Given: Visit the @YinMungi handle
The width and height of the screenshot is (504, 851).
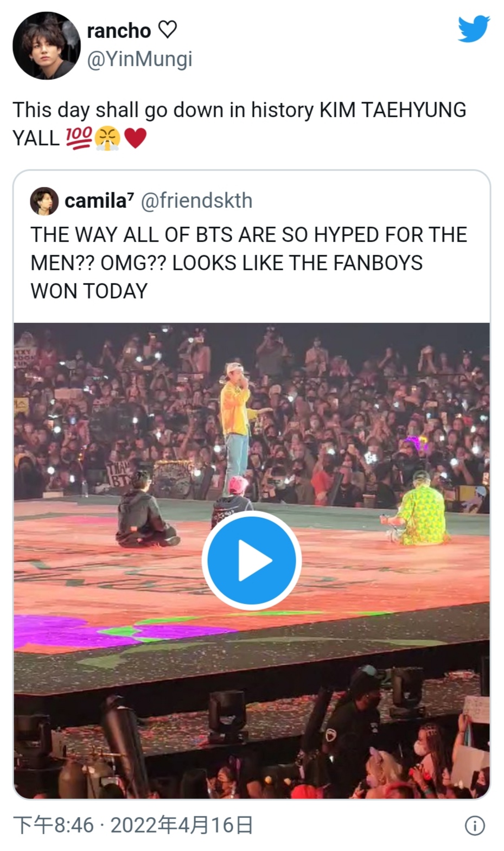Looking at the screenshot, I should [x=140, y=59].
